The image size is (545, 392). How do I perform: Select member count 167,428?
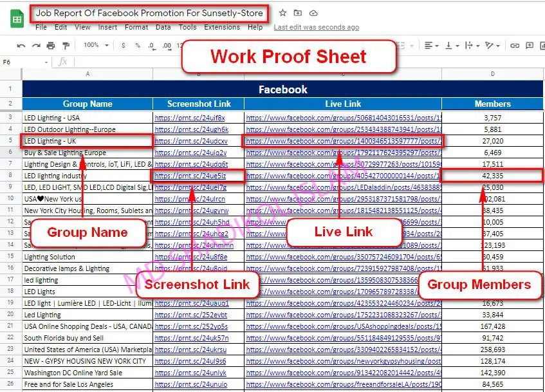point(492,326)
